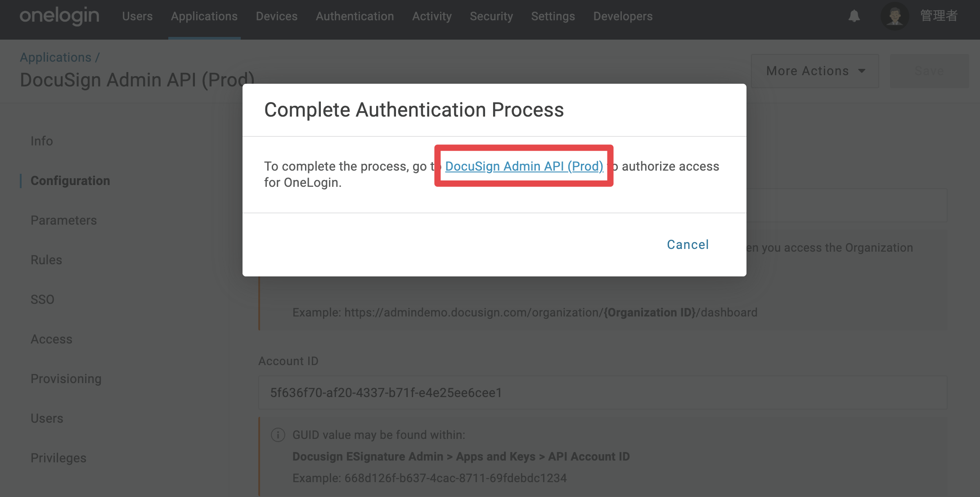Click the DocuSign Admin API (Prod) page title
The width and height of the screenshot is (980, 497).
pos(137,80)
